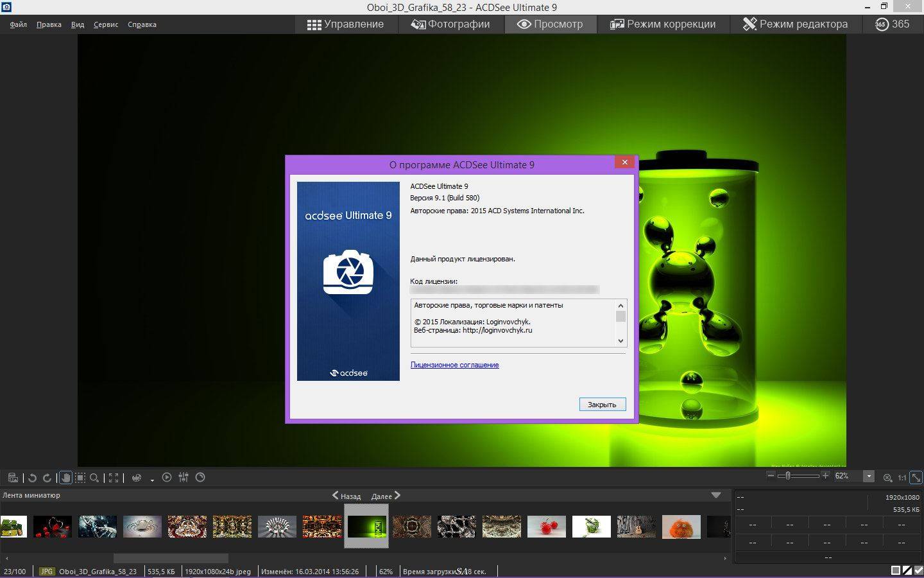Click the '1920x1080x24b jpeg' status entry
The width and height of the screenshot is (924, 578).
point(218,571)
